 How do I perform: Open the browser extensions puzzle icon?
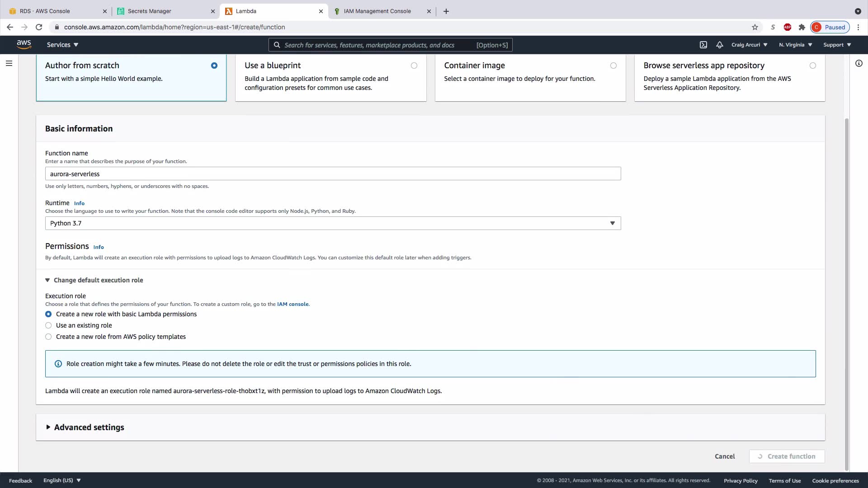coord(802,27)
